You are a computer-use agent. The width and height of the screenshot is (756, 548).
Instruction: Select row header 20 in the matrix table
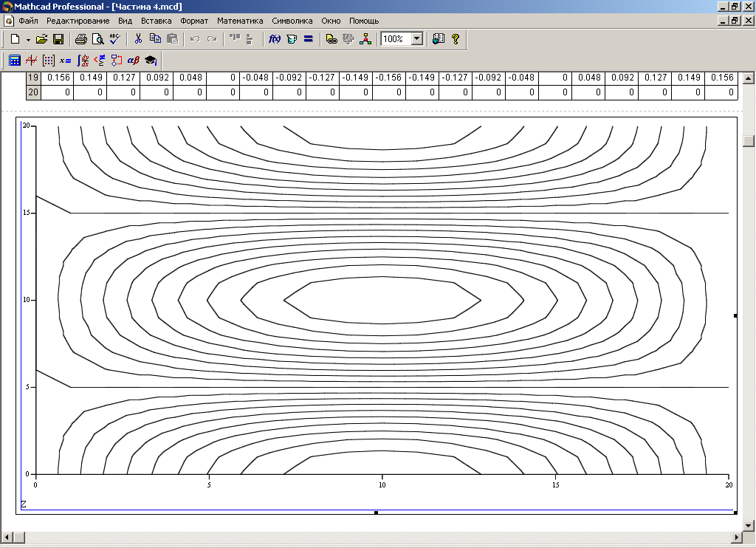tap(33, 92)
